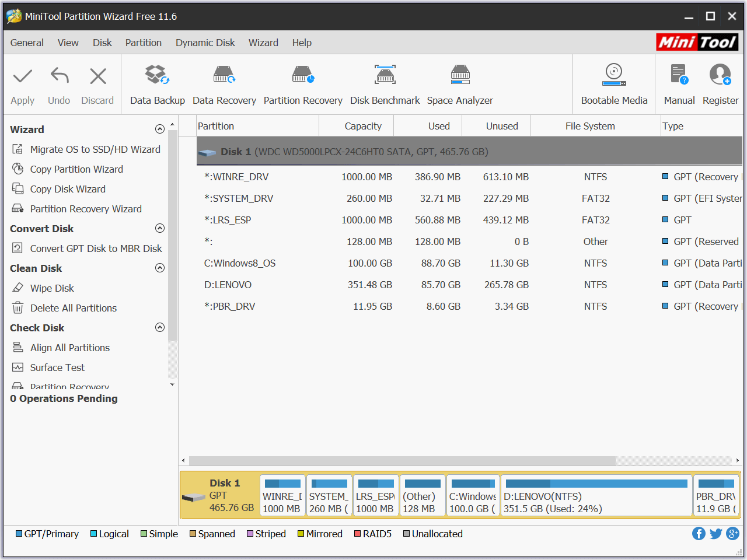The image size is (747, 560).
Task: Open the General menu
Action: click(x=27, y=43)
